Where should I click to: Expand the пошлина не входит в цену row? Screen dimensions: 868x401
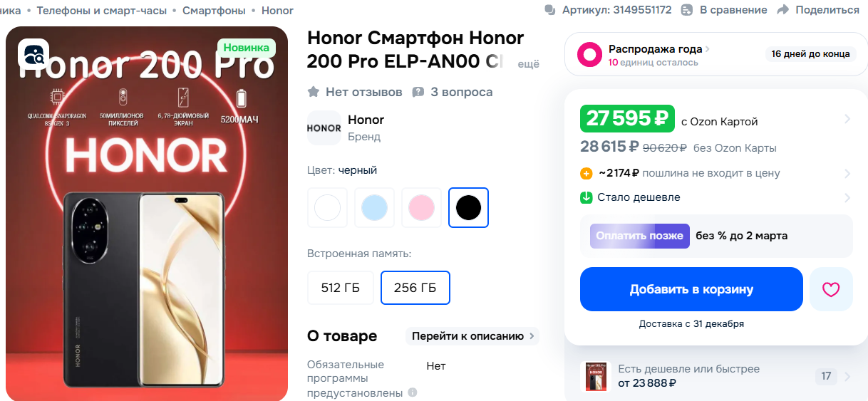tap(716, 173)
